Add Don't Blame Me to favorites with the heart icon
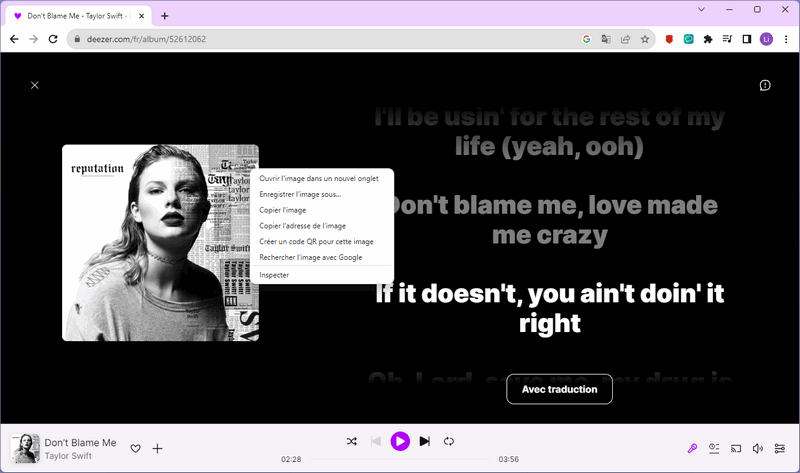This screenshot has width=800, height=473. pyautogui.click(x=135, y=449)
